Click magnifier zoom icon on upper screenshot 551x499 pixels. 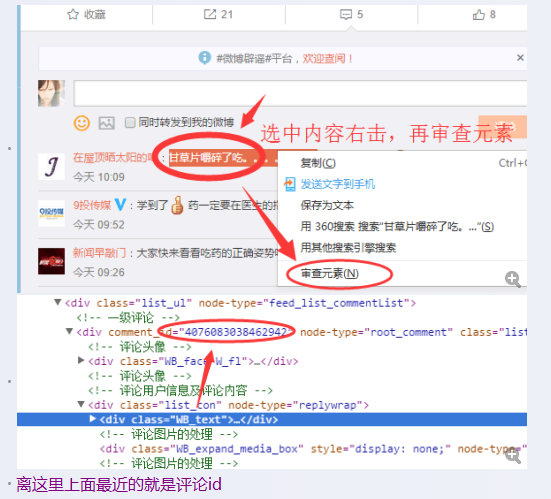tap(513, 279)
